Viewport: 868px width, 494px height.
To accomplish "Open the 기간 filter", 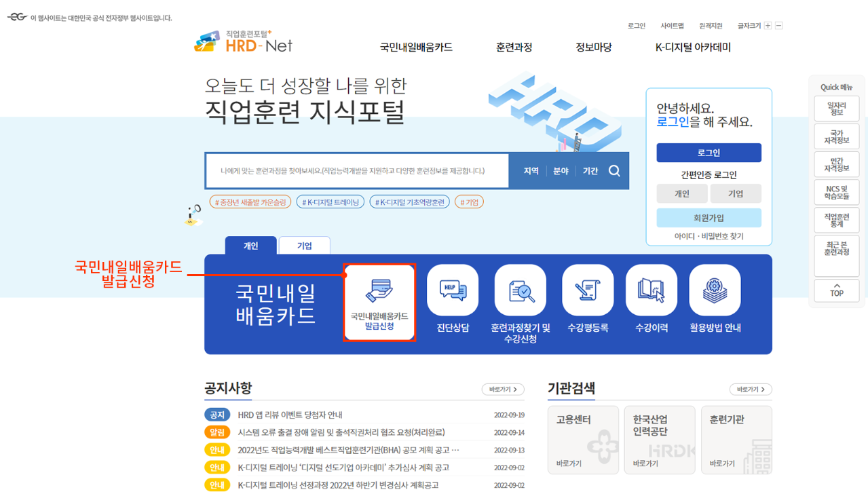I will pos(590,171).
